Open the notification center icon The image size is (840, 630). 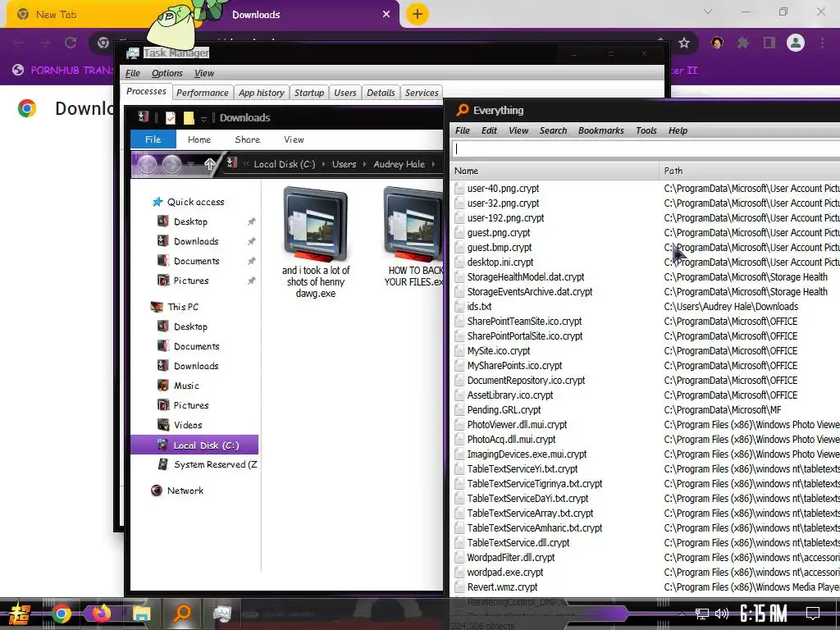coord(813,614)
